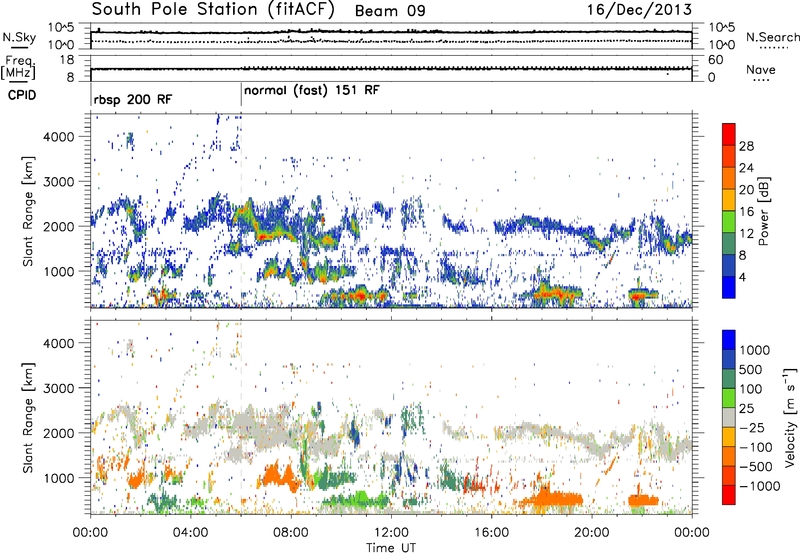Click the Beam 09 label

pyautogui.click(x=390, y=11)
